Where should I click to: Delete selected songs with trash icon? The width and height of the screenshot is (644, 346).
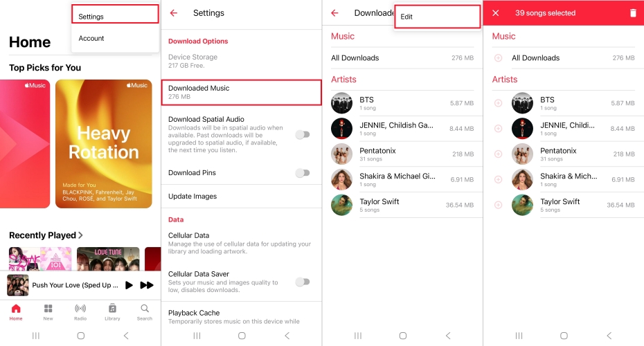tap(633, 13)
